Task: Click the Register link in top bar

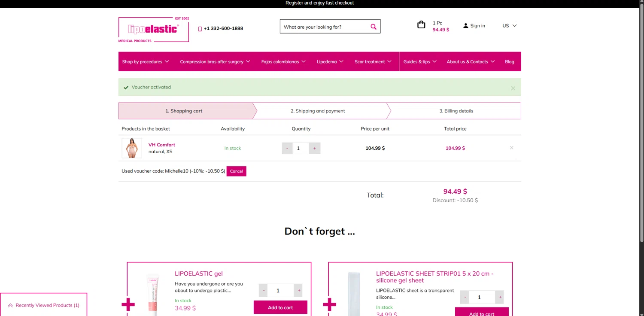Action: (294, 3)
